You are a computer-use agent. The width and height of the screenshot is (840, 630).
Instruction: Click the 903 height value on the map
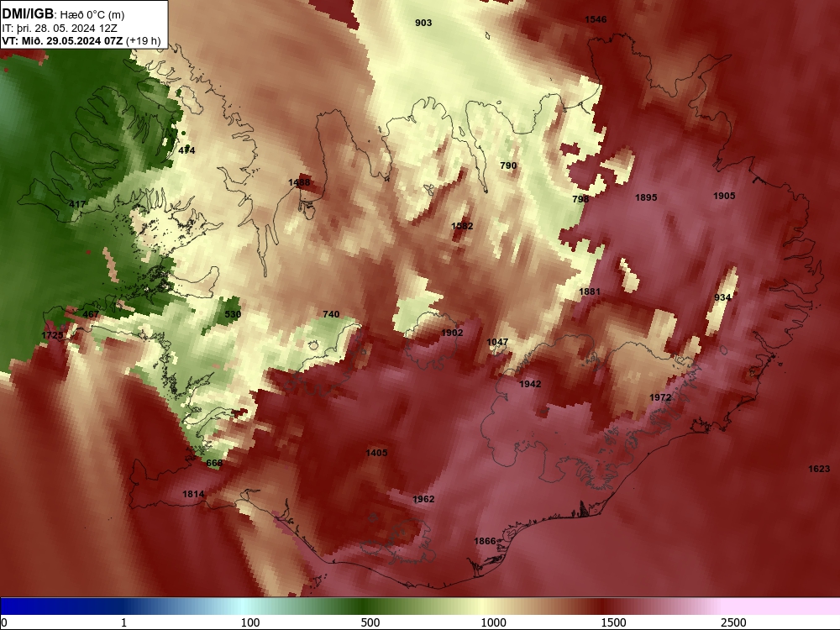[x=423, y=23]
